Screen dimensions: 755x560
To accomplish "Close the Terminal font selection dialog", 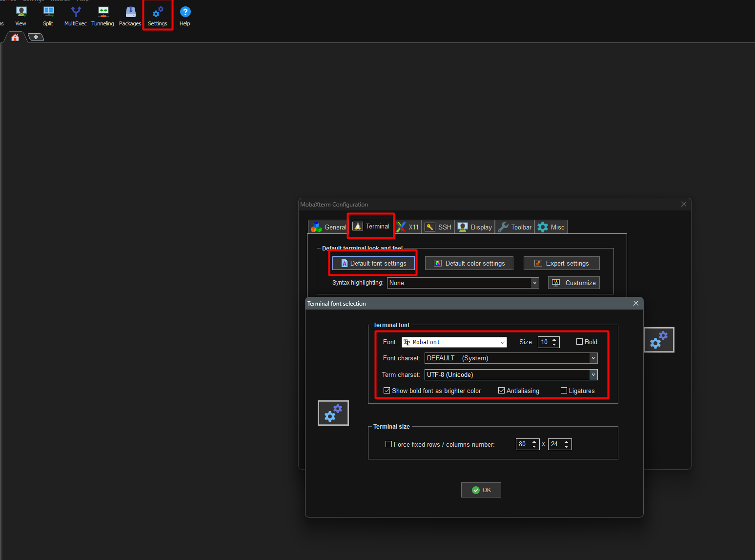I will coord(636,303).
